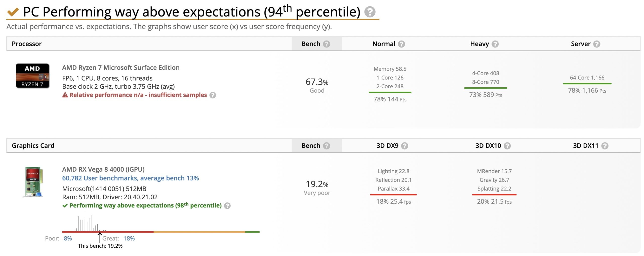Click help icon near insufficient samples warning
Image resolution: width=644 pixels, height=256 pixels.
tap(213, 95)
